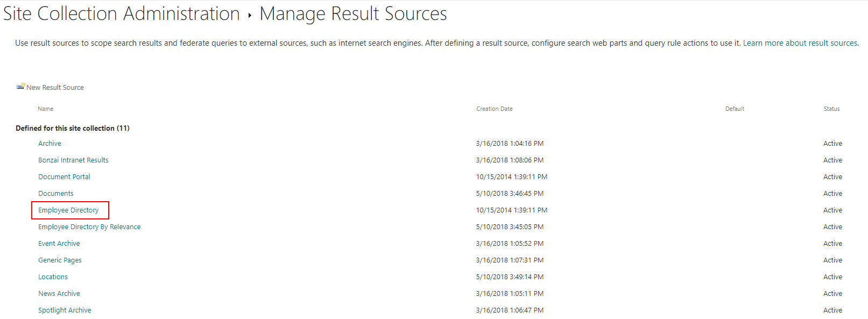Open the Archive result source
Screen dimensions: 868x319
click(x=50, y=144)
